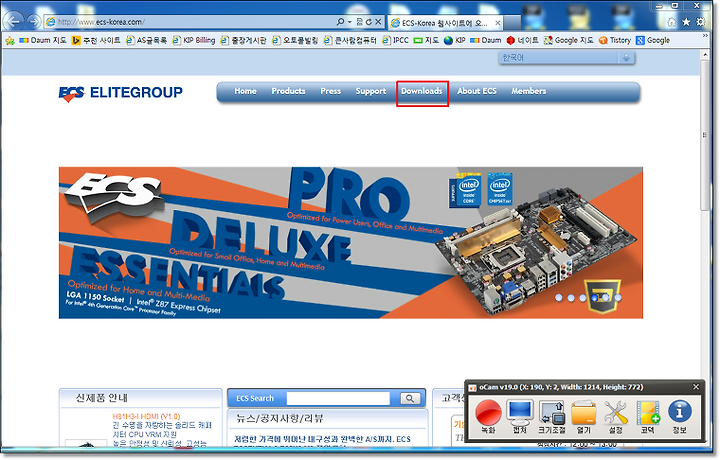Open browser Home icon
The height and width of the screenshot is (460, 720).
(x=672, y=22)
